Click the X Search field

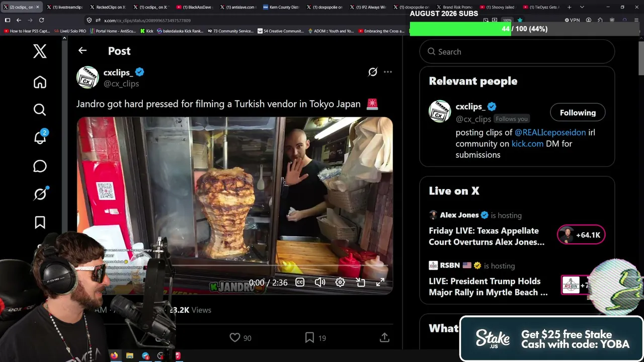[517, 52]
